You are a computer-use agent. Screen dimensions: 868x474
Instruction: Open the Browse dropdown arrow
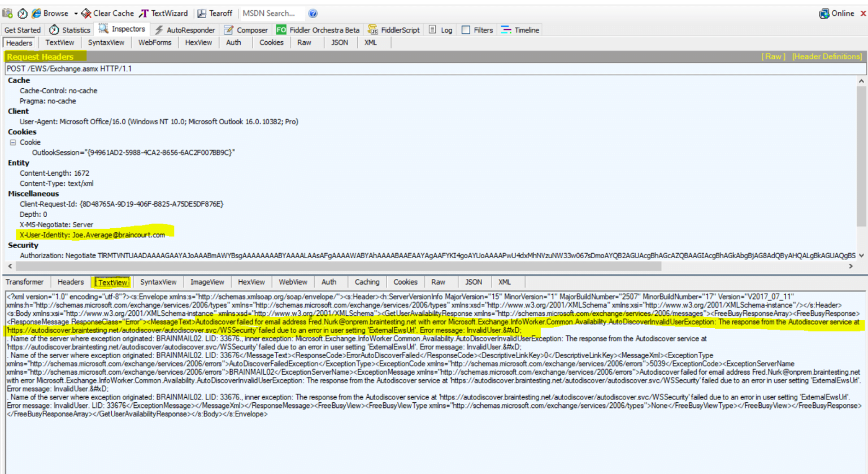click(x=76, y=13)
